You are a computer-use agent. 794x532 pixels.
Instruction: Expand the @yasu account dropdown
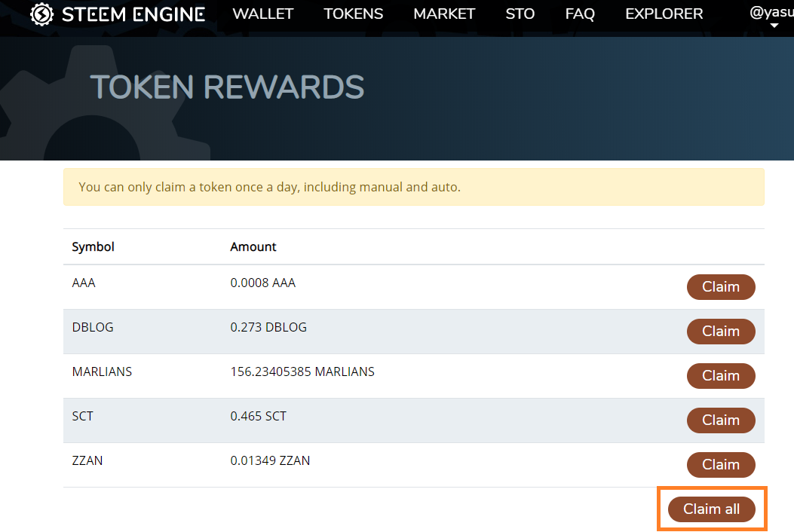click(x=771, y=13)
